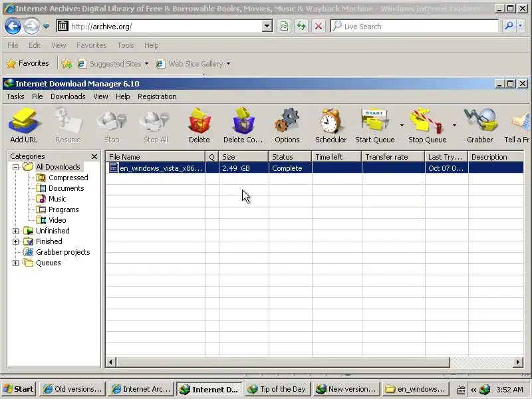
Task: Open the search provider dropdown arrow
Action: [521, 26]
